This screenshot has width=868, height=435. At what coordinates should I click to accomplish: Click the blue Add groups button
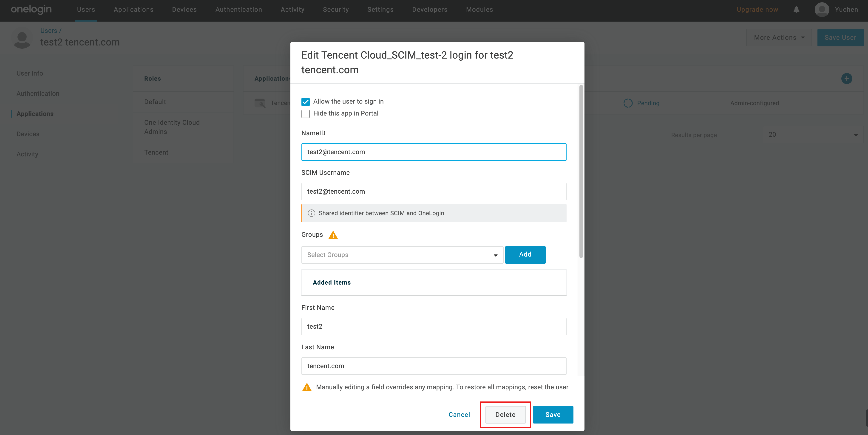pos(525,254)
